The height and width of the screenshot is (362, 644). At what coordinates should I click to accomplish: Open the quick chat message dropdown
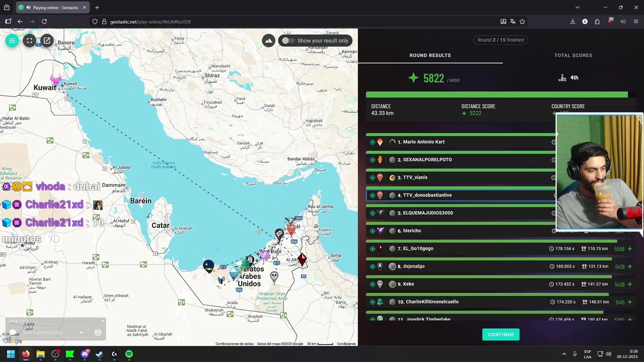coord(81,332)
